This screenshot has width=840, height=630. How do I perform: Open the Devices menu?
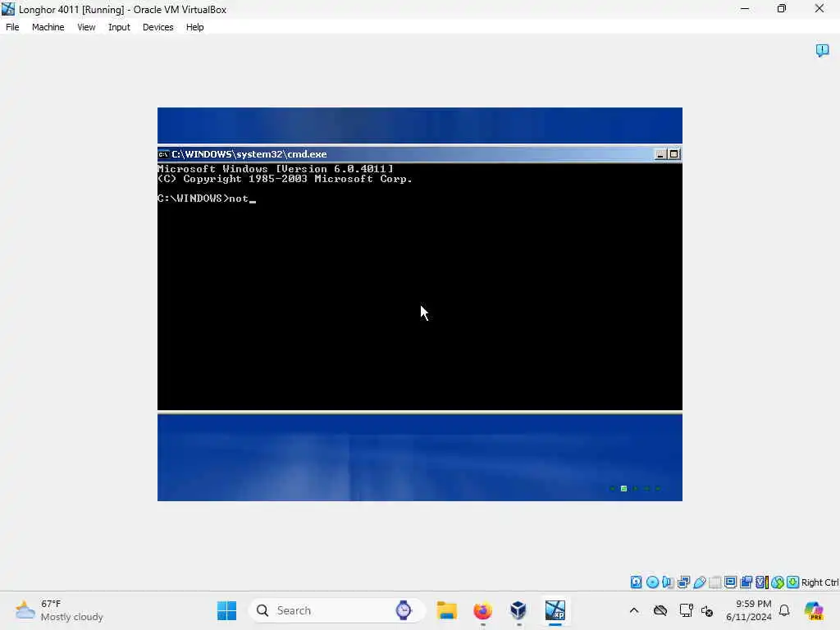pos(157,27)
